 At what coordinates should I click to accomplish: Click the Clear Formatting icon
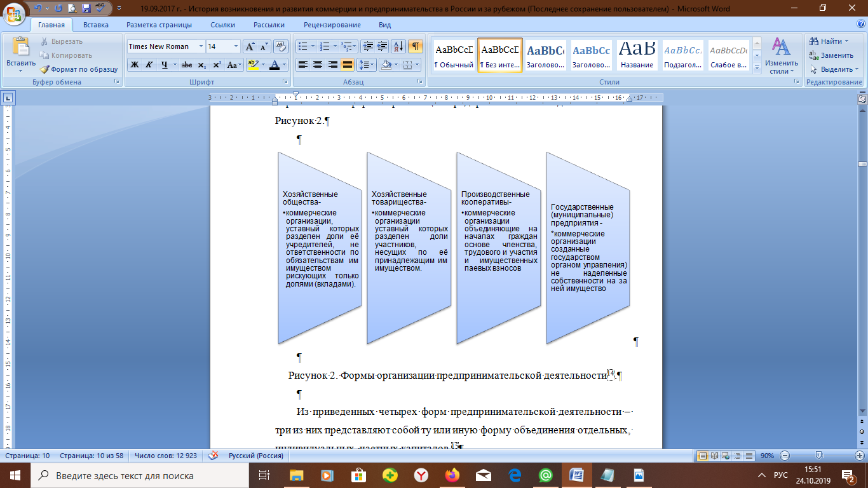pos(281,46)
